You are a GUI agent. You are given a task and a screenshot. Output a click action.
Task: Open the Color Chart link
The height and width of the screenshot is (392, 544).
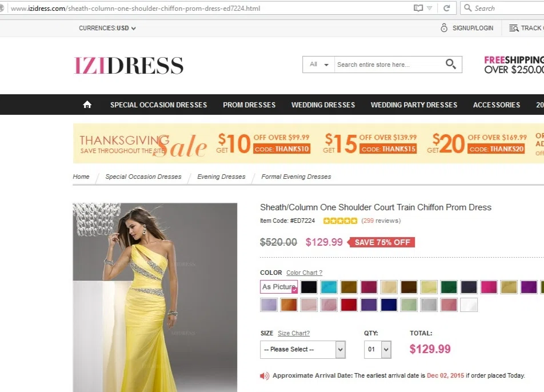[304, 273]
